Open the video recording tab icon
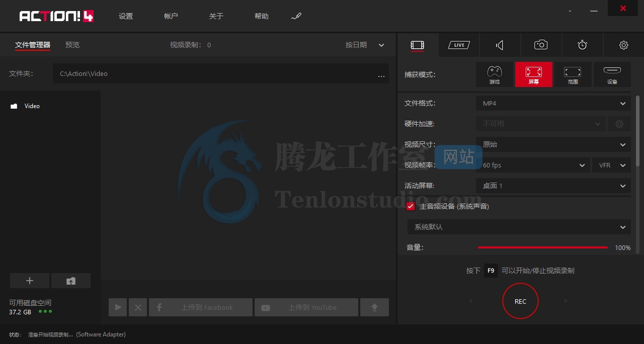Screen dimensions: 644x344 [x=417, y=45]
